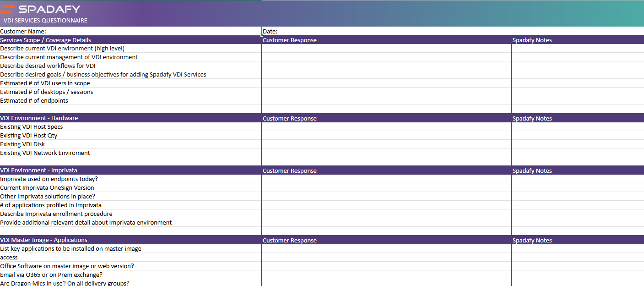The image size is (644, 286).
Task: Select the VDI SERVICES QUESTIONNAIRE title
Action: click(45, 20)
